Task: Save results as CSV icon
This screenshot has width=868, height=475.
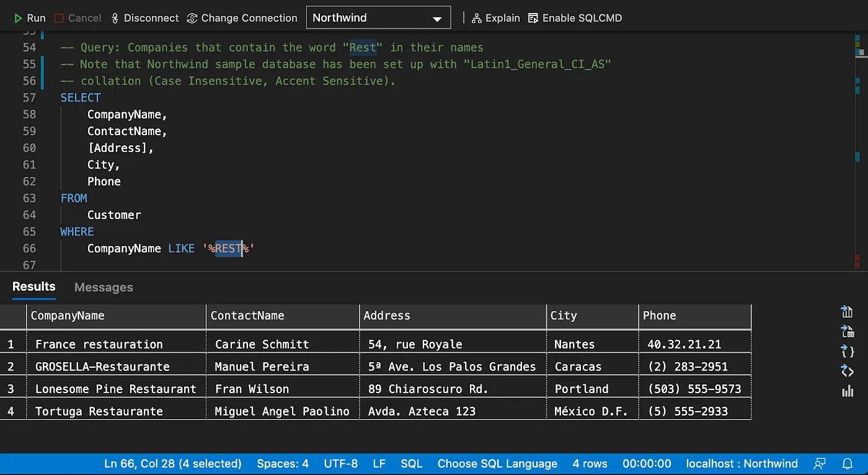Action: (847, 311)
